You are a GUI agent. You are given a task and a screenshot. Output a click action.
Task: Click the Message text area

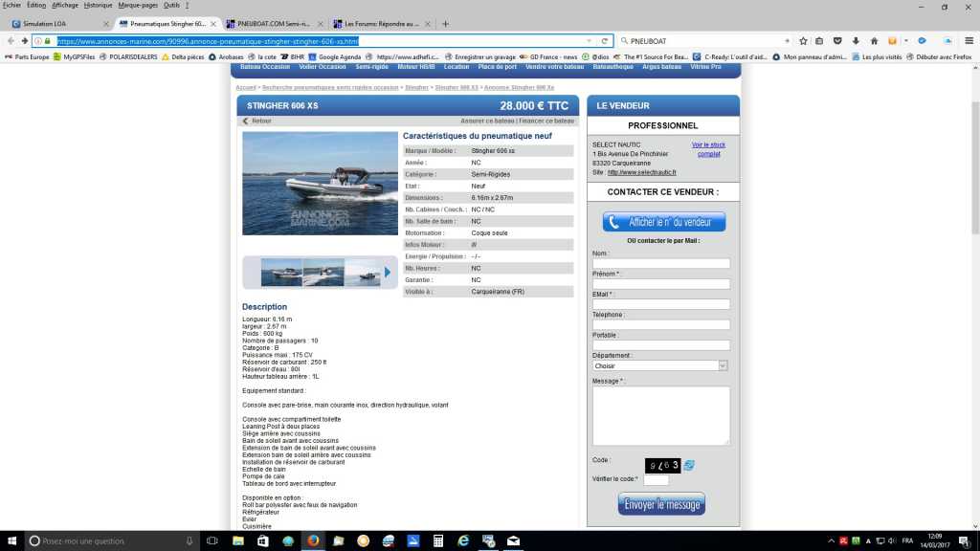coord(660,415)
